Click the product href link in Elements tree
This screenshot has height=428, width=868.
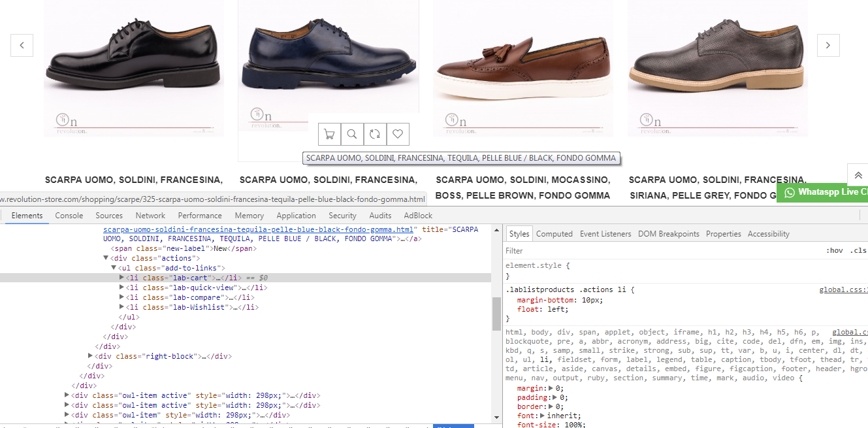(x=259, y=230)
